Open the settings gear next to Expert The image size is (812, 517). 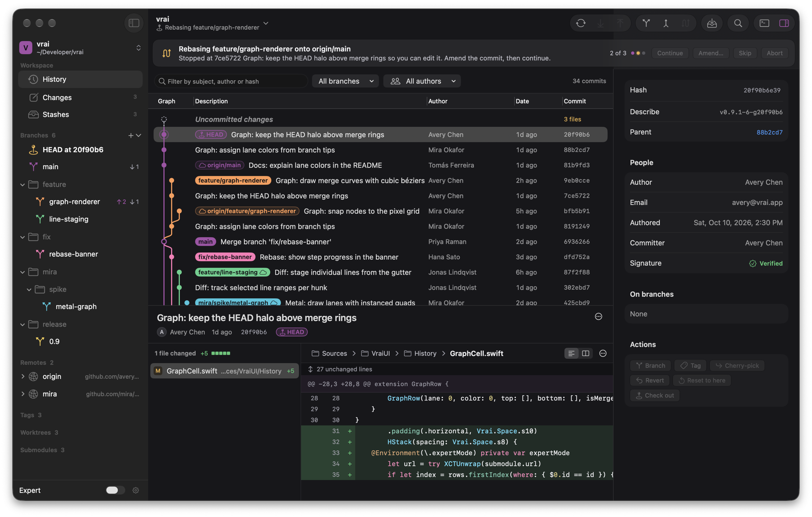[136, 490]
